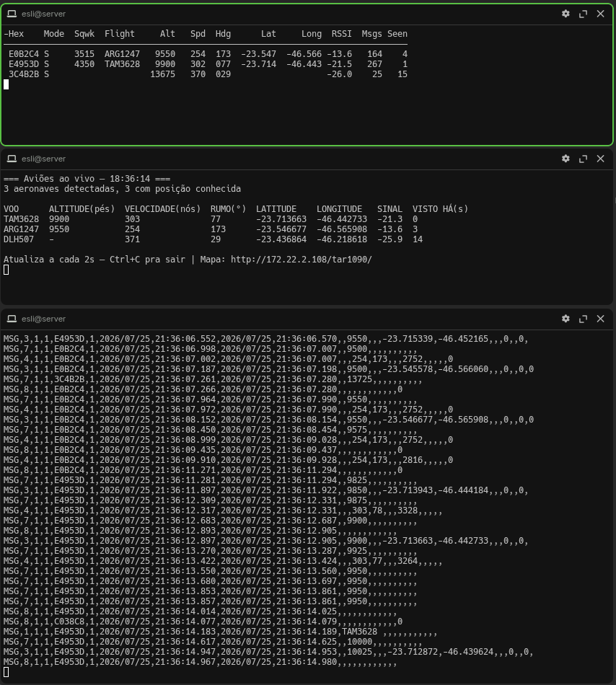The image size is (616, 685).
Task: Close the top terminal pane
Action: point(601,14)
